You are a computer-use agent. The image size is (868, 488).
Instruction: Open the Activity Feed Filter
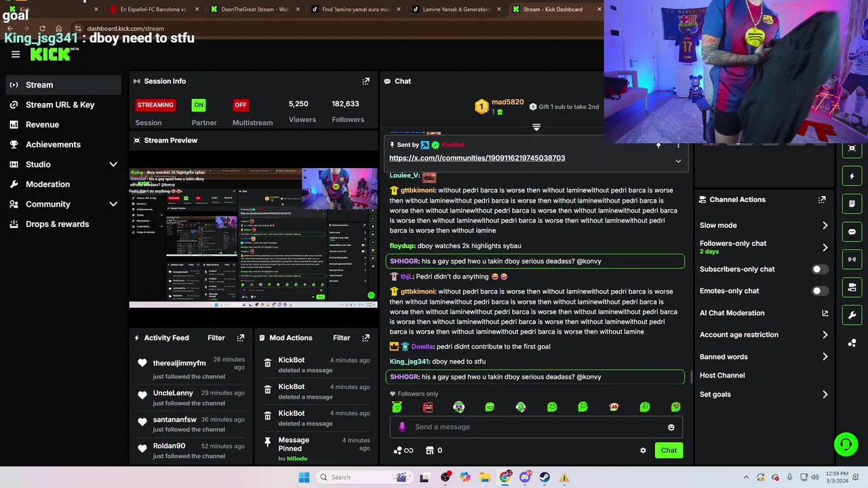point(216,338)
